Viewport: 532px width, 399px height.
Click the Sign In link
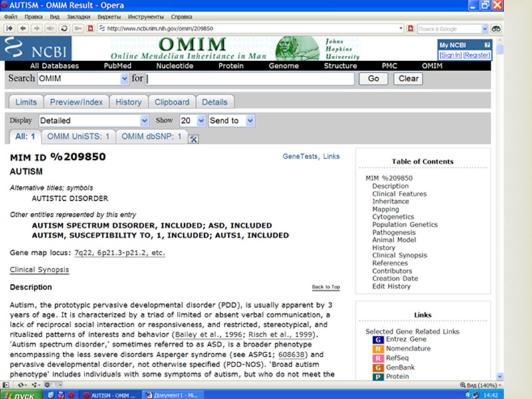(x=451, y=55)
